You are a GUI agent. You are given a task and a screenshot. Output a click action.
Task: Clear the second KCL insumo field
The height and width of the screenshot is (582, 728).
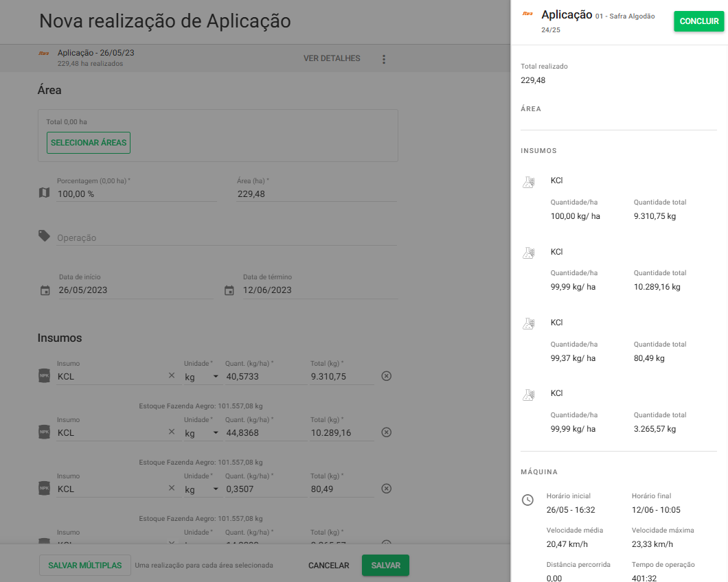(x=172, y=432)
